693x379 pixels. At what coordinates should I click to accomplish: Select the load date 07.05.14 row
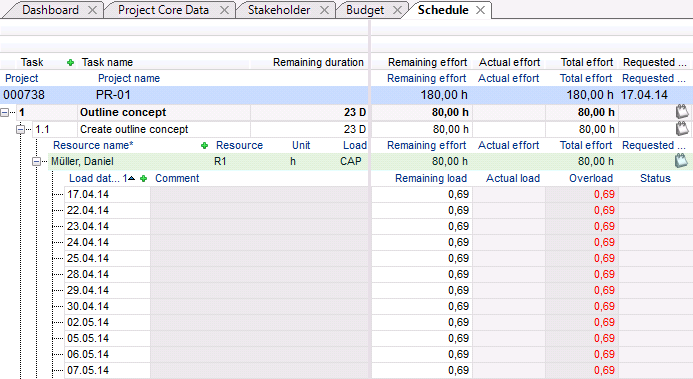click(88, 370)
